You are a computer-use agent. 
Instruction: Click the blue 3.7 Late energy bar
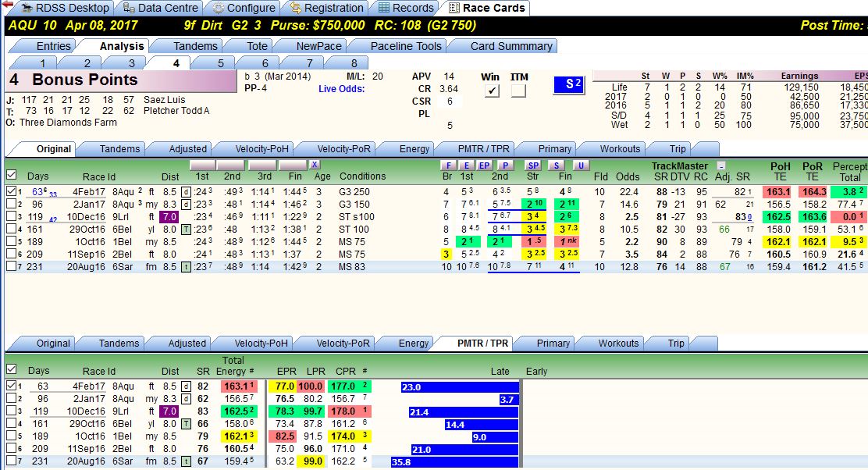point(509,399)
